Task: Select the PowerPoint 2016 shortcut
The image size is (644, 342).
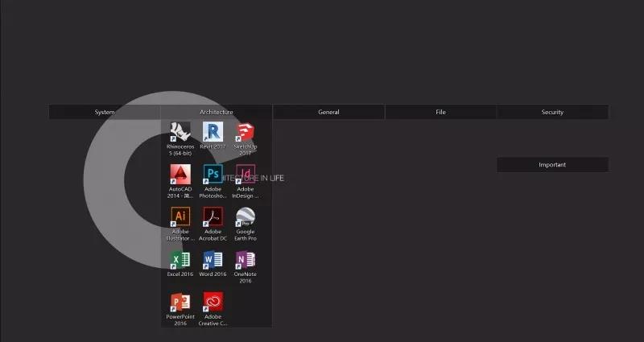Action: click(x=180, y=303)
